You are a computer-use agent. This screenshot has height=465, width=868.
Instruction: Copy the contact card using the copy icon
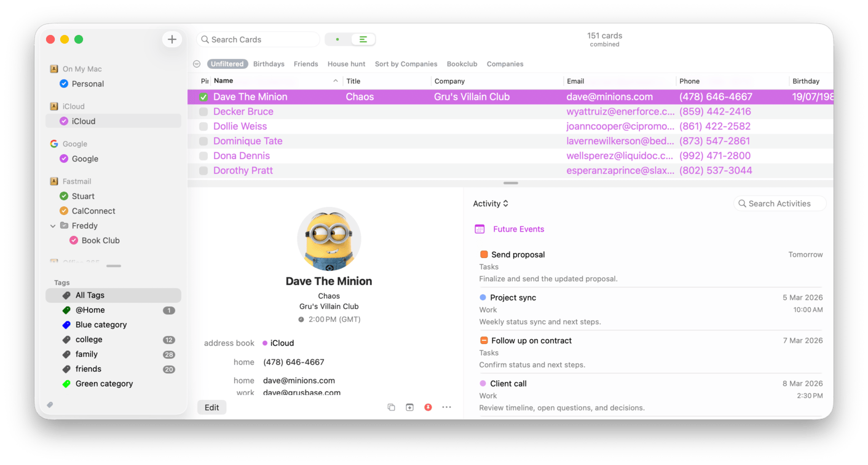coord(392,407)
